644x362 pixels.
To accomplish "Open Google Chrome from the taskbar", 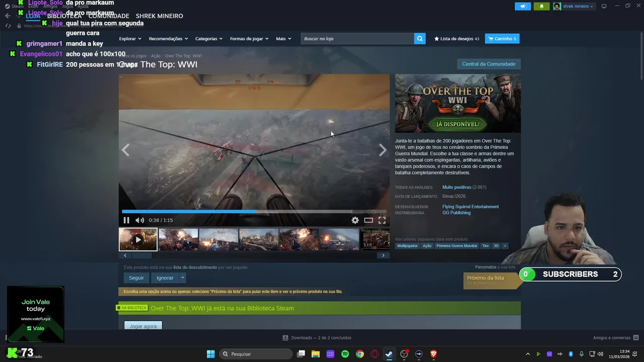I will click(360, 354).
